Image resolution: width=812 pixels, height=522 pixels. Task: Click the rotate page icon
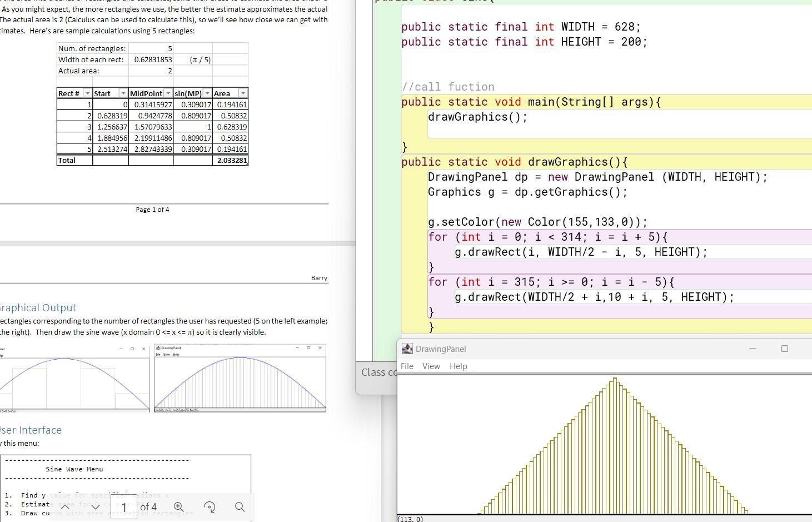coord(210,507)
